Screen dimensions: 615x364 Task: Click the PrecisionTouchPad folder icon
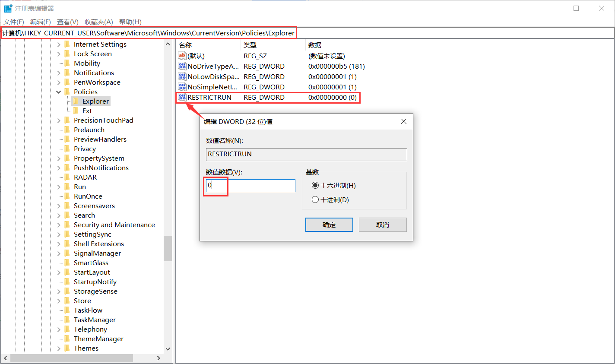coord(67,120)
